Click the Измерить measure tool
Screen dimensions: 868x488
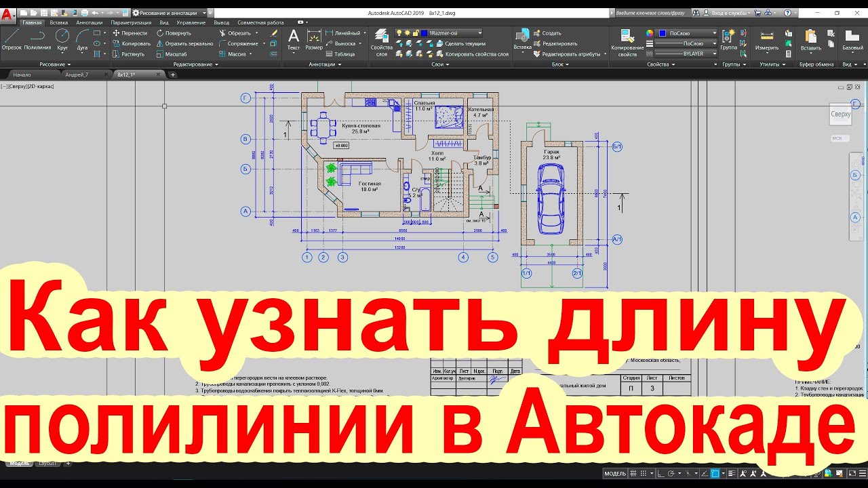click(767, 39)
